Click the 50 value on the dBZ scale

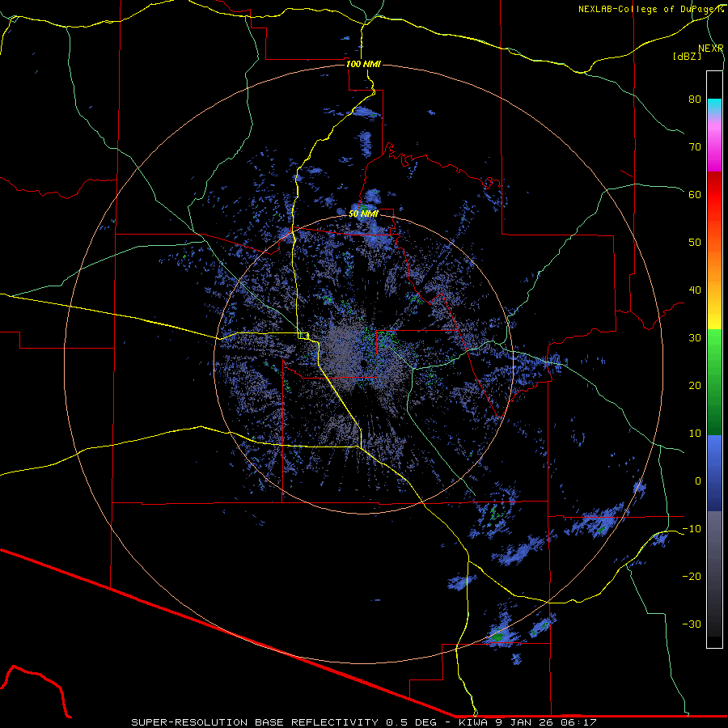tap(695, 243)
